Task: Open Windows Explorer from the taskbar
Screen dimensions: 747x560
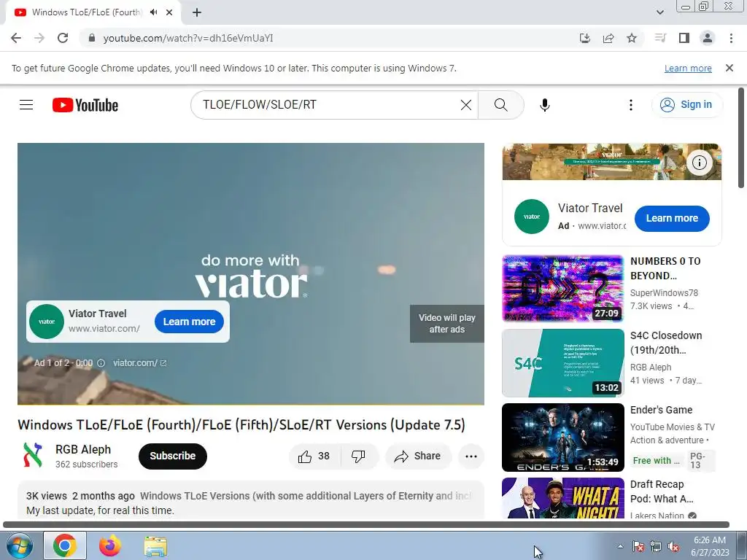Action: pos(155,547)
